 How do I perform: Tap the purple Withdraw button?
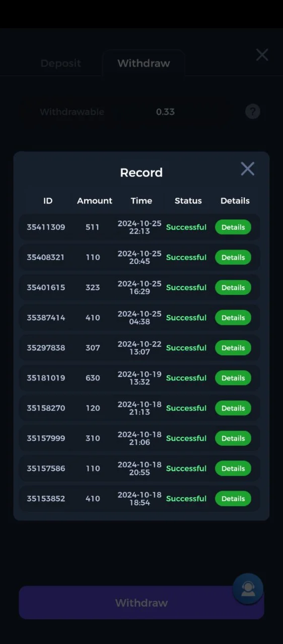point(141,603)
